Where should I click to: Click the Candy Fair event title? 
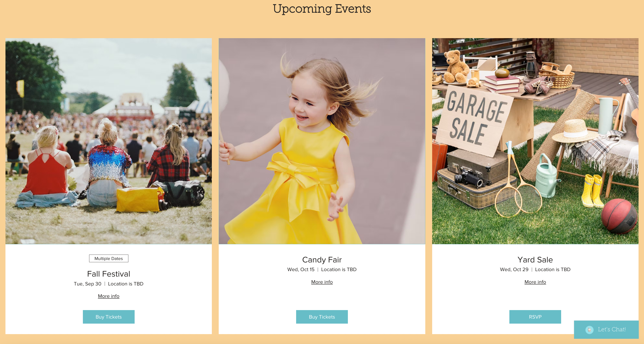[322, 260]
